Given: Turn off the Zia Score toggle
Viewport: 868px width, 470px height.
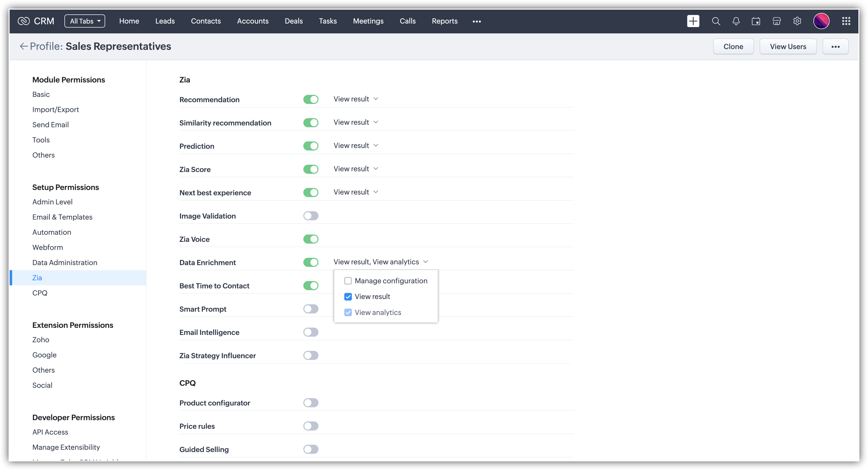Looking at the screenshot, I should [x=311, y=169].
